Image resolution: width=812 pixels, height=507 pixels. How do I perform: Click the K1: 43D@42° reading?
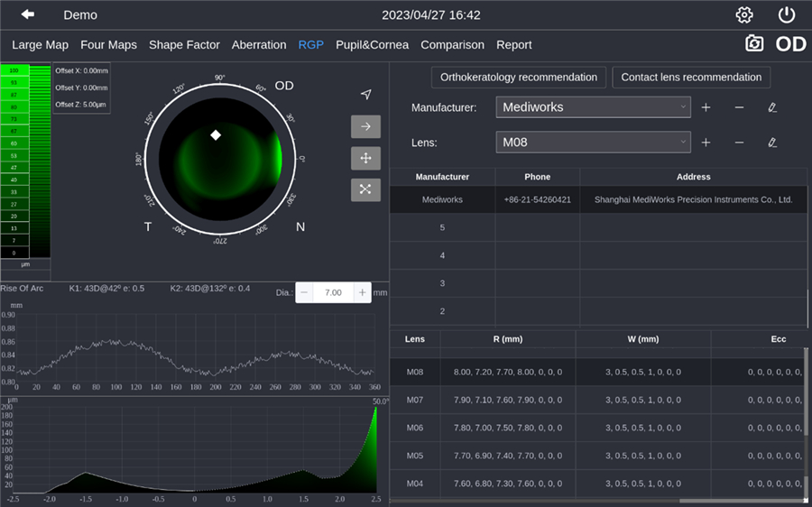tap(106, 289)
